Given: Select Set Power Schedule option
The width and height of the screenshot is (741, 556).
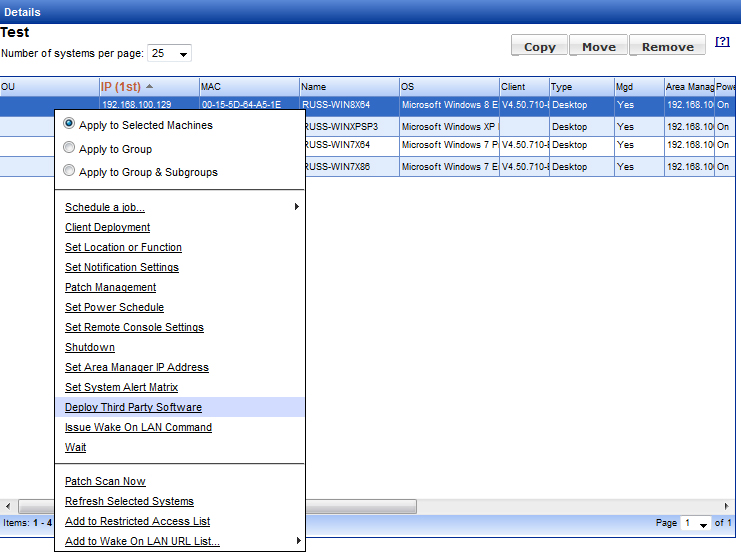Looking at the screenshot, I should click(114, 307).
